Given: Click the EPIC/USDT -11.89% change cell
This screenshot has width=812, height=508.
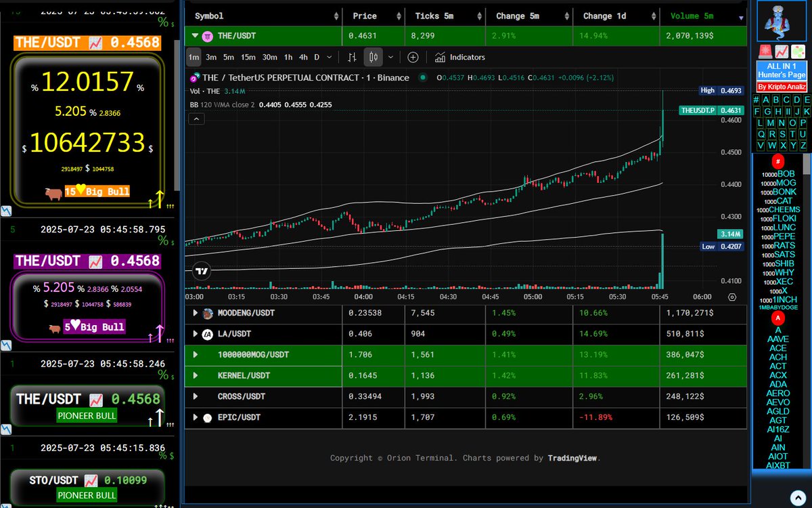Looking at the screenshot, I should [x=616, y=417].
